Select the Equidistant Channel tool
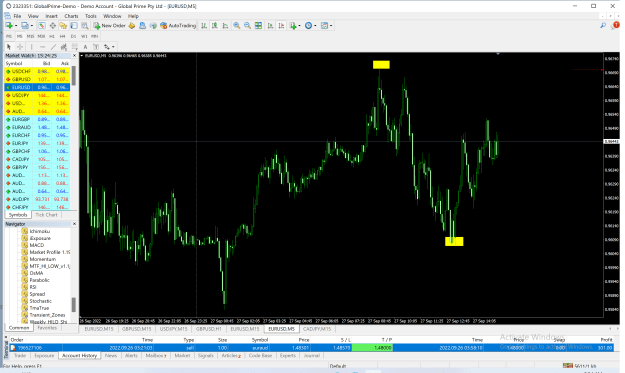This screenshot has height=373, width=625. pos(63,47)
